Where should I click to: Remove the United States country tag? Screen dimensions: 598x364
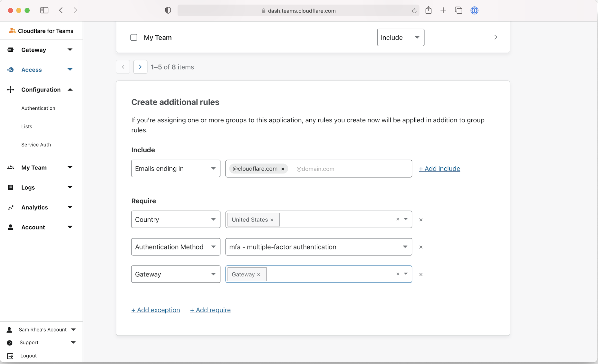click(272, 220)
